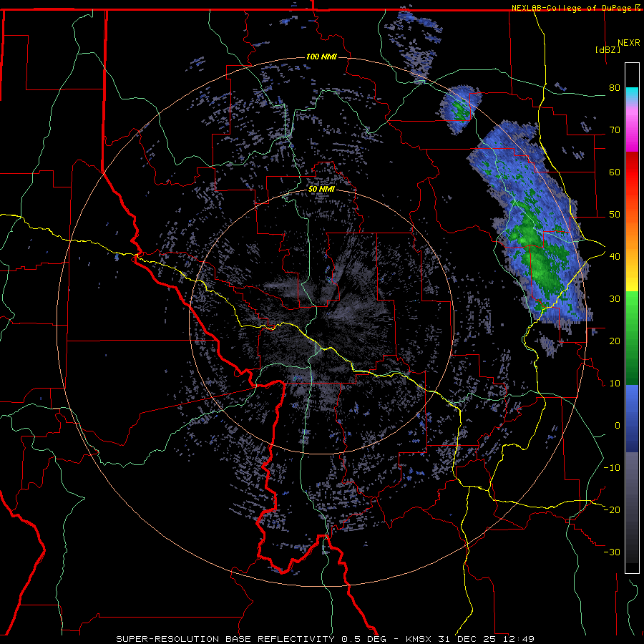Screen dimensions: 644x644
Task: Click the cyan top segment of the color bar
Action: pos(632,95)
